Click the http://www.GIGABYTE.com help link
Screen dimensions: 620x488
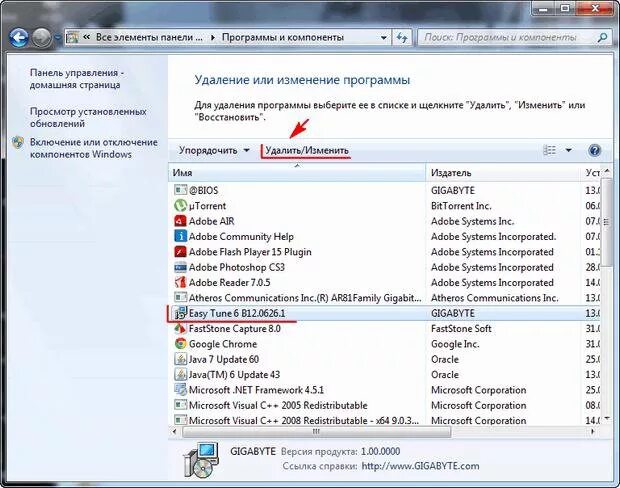pos(420,466)
